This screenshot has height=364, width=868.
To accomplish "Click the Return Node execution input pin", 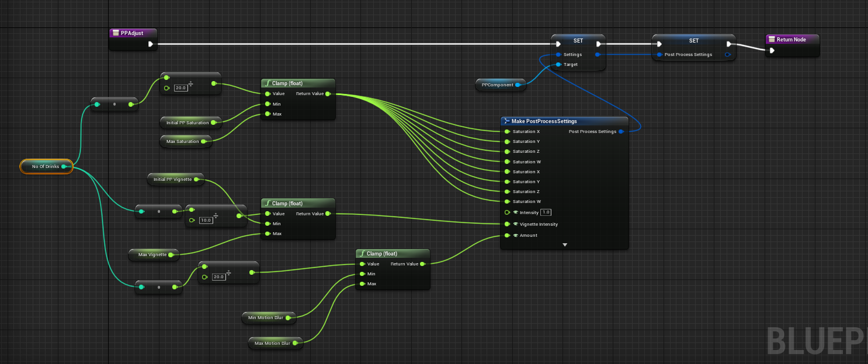I will pos(772,50).
